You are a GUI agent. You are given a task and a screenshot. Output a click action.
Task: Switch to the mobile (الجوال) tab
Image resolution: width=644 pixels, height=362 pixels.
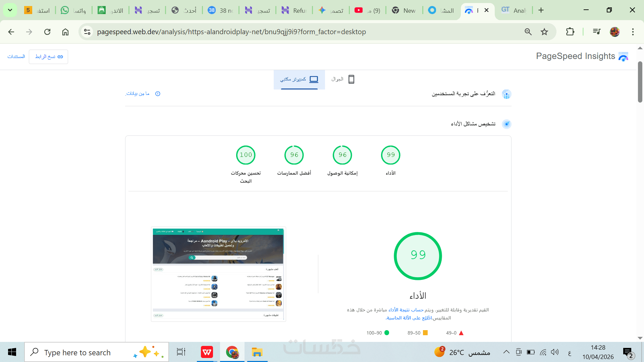point(343,79)
